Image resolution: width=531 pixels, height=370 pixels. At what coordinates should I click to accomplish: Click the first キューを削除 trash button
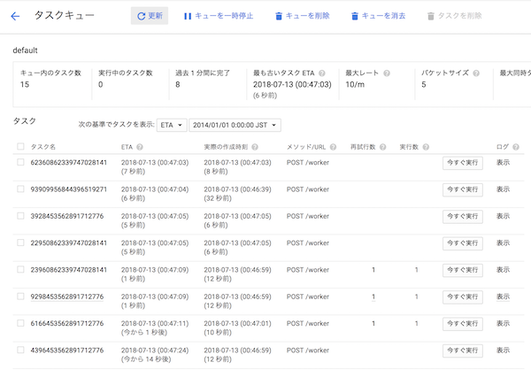302,16
